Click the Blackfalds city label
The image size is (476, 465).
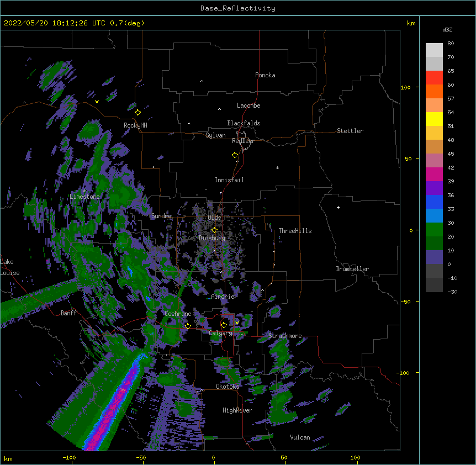pyautogui.click(x=244, y=123)
